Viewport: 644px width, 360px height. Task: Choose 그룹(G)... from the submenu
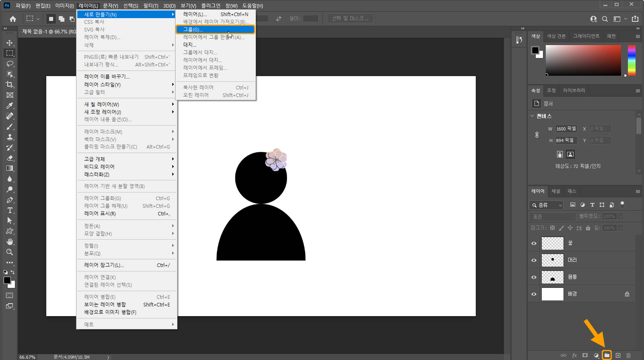point(215,29)
